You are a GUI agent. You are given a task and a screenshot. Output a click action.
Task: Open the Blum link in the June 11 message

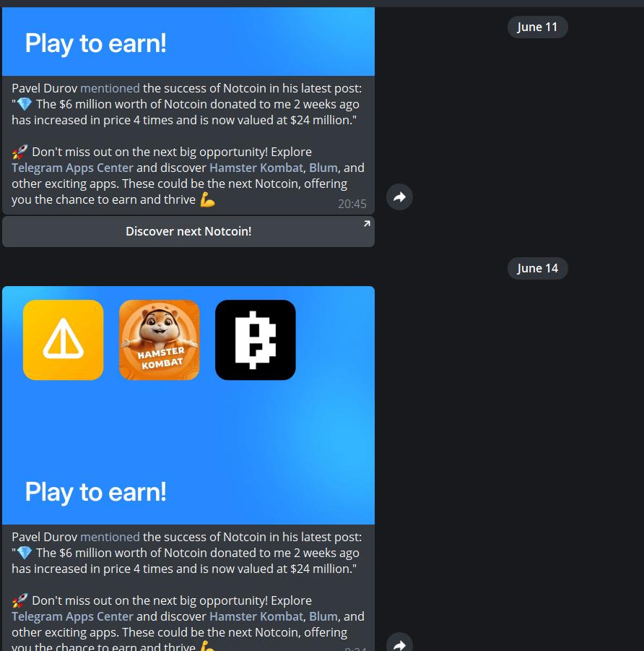(323, 168)
